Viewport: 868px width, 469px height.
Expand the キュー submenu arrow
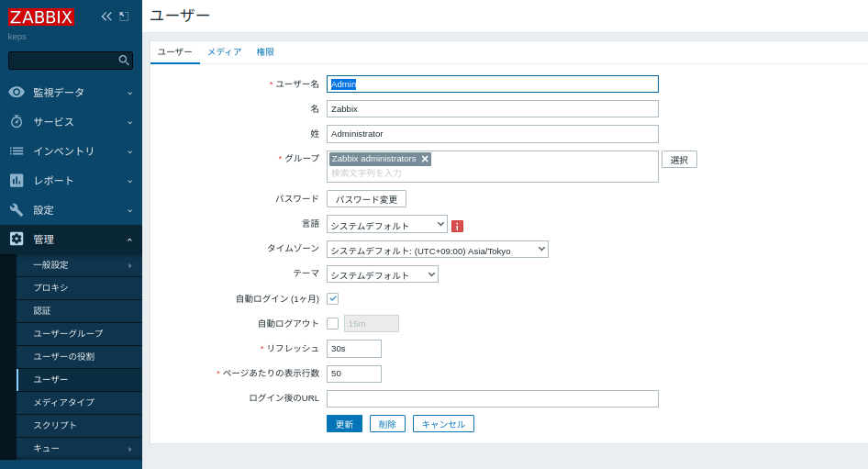[130, 449]
